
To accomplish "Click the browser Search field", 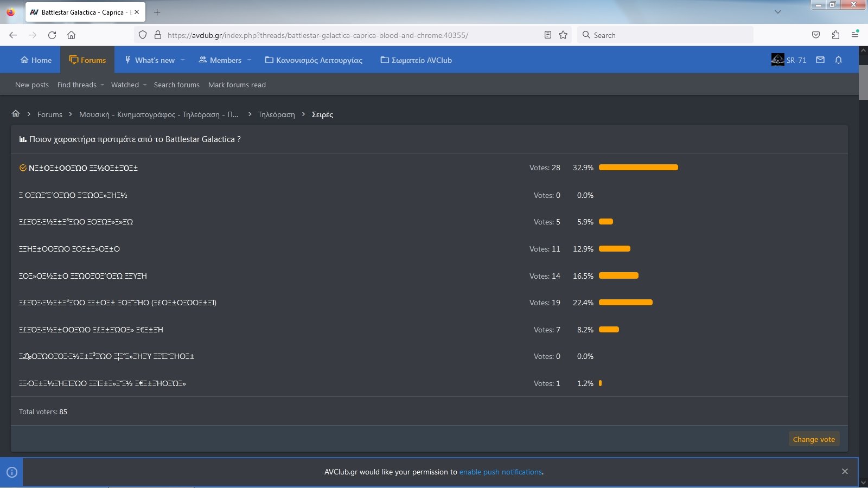I will pyautogui.click(x=666, y=35).
